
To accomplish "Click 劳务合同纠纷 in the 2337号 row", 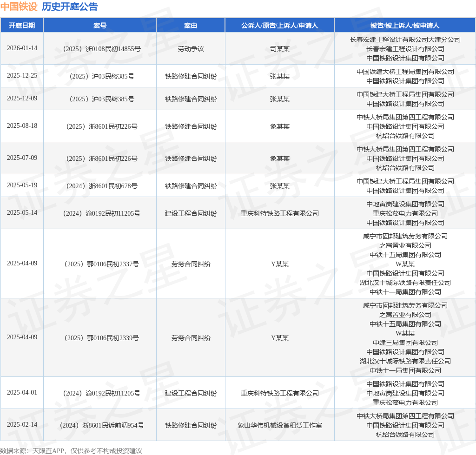I will [x=191, y=264].
